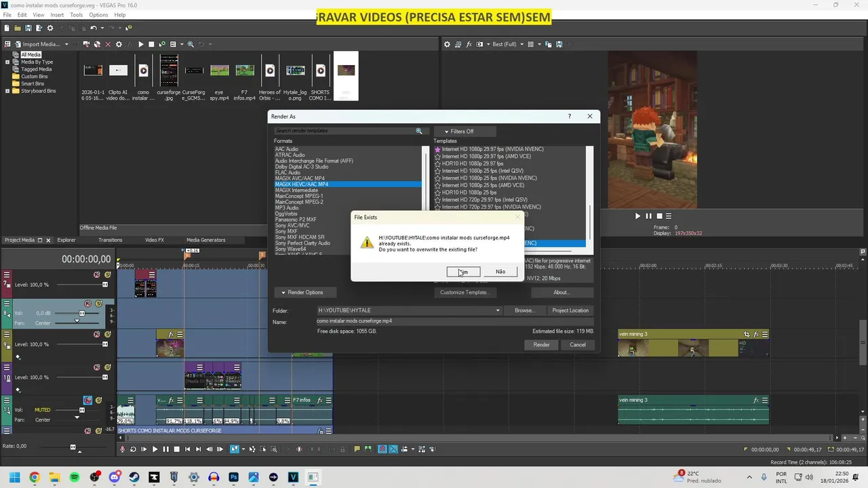Open project properties gear in main toolbar
This screenshot has height=488, width=868.
pyautogui.click(x=50, y=28)
